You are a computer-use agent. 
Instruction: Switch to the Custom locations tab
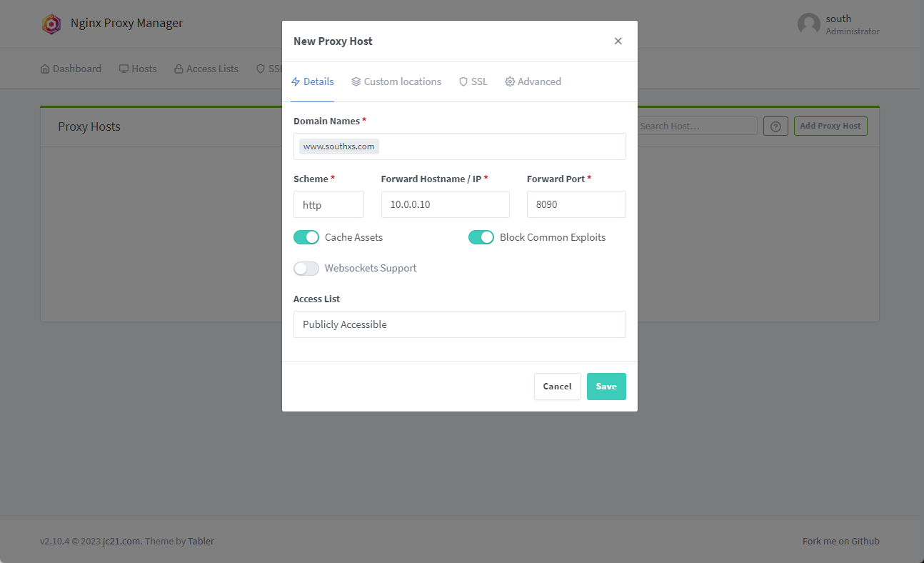pyautogui.click(x=396, y=82)
